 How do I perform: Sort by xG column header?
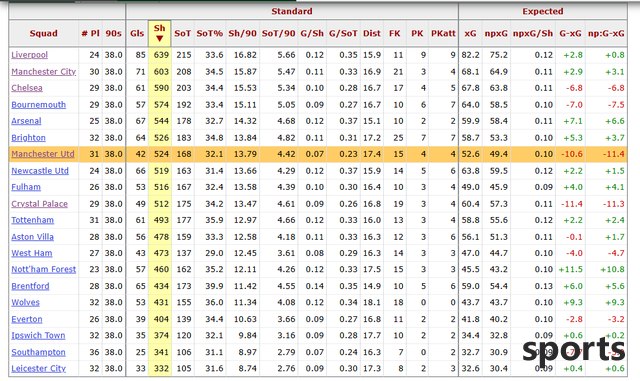[470, 34]
